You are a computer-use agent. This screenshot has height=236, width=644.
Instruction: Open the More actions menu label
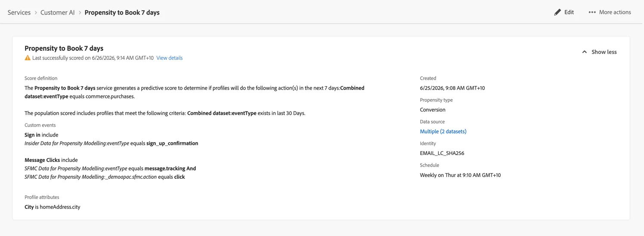[615, 12]
